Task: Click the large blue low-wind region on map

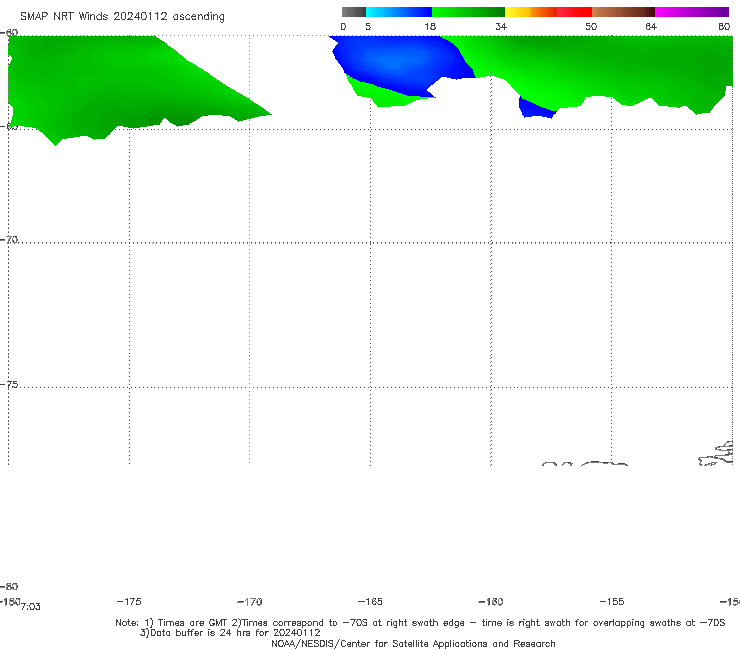Action: pos(401,64)
